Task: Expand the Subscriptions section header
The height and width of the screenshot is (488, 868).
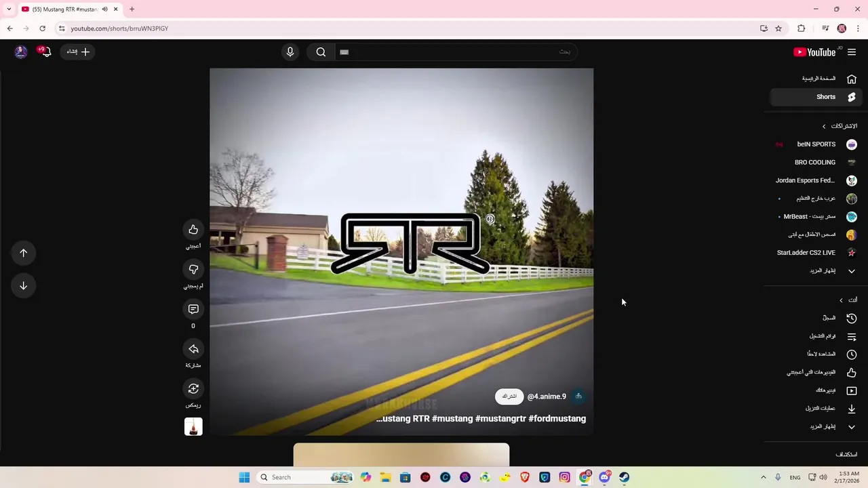Action: pos(839,126)
